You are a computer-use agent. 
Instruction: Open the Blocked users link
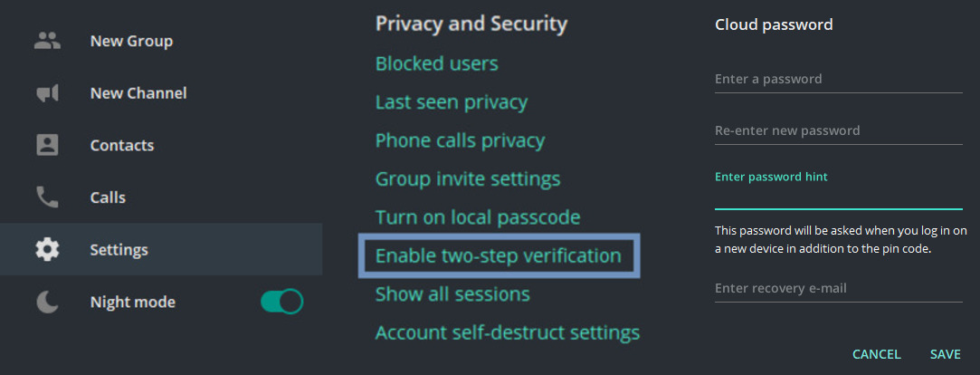[436, 63]
